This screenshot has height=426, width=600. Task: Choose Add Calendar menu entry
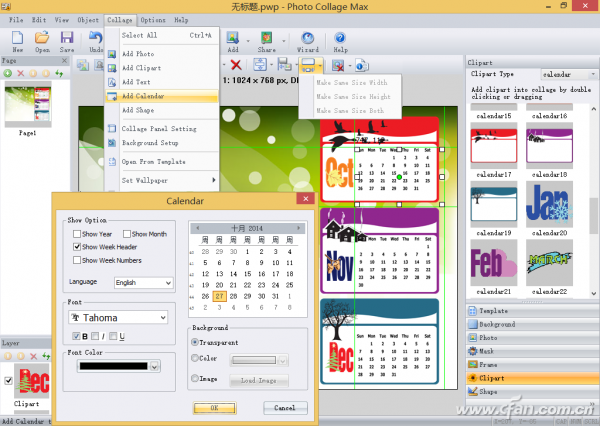(x=161, y=96)
